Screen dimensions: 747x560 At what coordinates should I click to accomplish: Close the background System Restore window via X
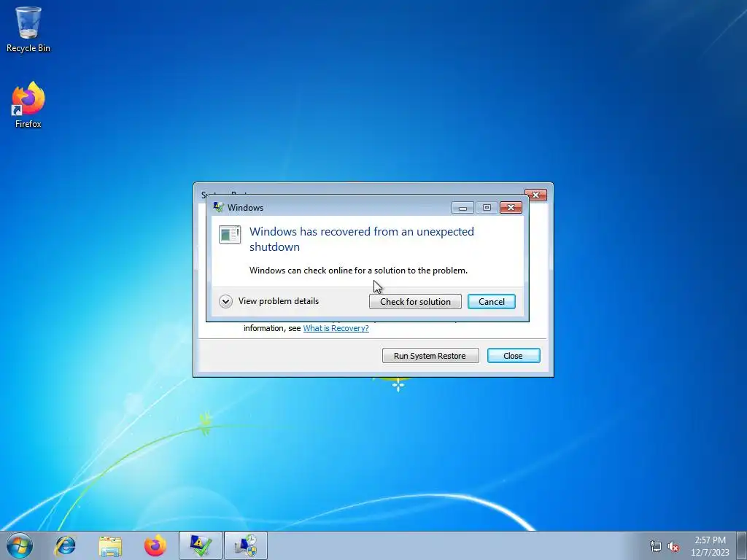tap(535, 195)
